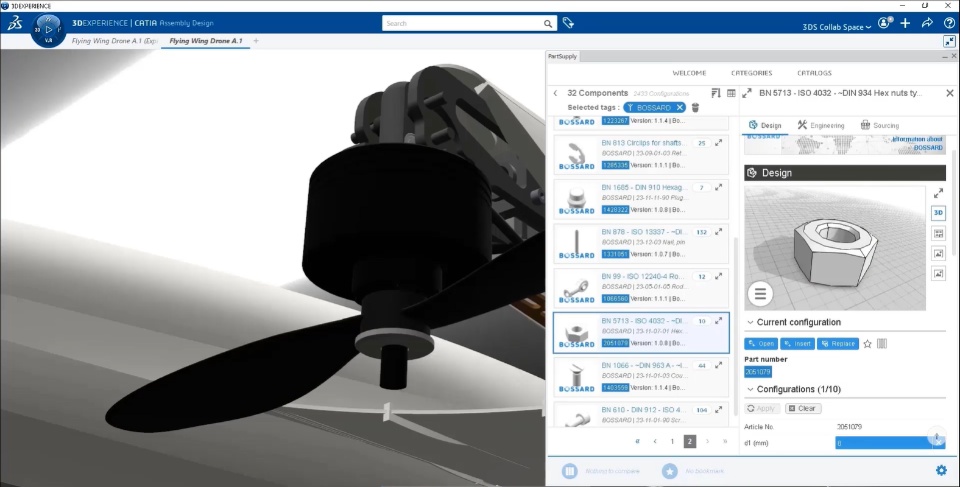Image resolution: width=960 pixels, height=487 pixels.
Task: Bookmark configuration with the star icon
Action: (868, 344)
